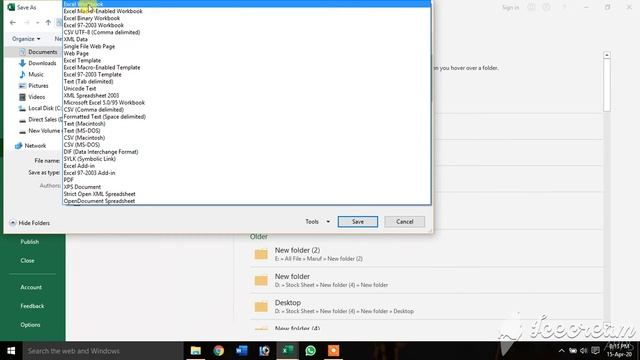
Task: Select Videos in navigation pane
Action: tap(32, 97)
